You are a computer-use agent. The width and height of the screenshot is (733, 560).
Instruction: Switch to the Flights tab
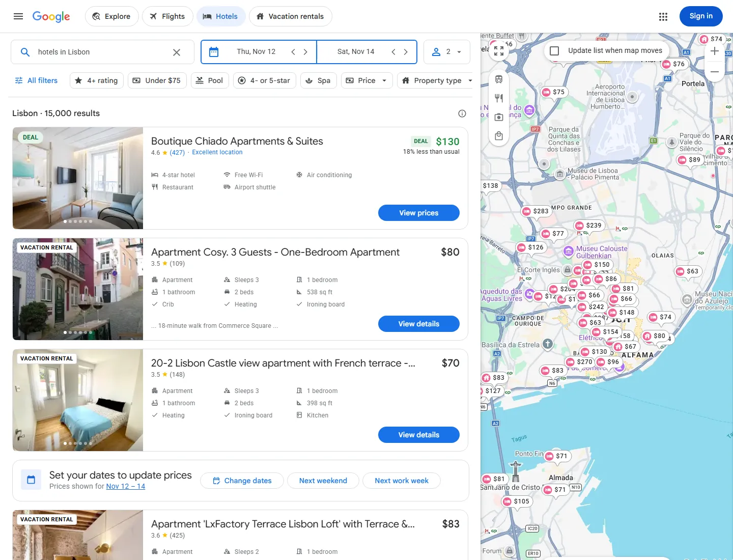(x=167, y=16)
